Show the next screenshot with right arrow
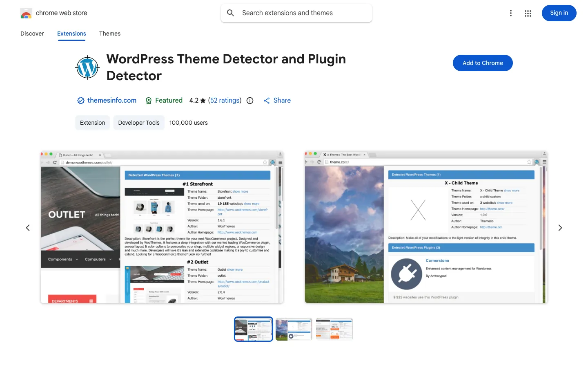This screenshot has height=368, width=588. (x=560, y=228)
